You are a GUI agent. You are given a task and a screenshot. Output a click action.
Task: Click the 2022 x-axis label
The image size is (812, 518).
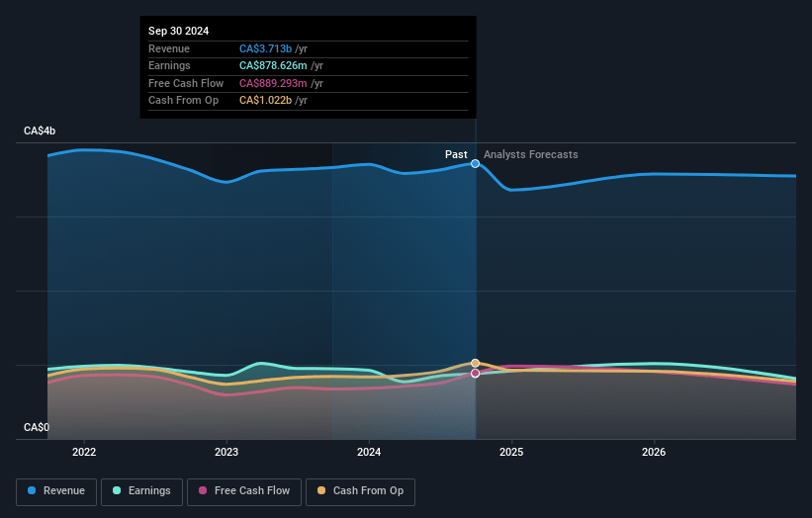pos(84,452)
